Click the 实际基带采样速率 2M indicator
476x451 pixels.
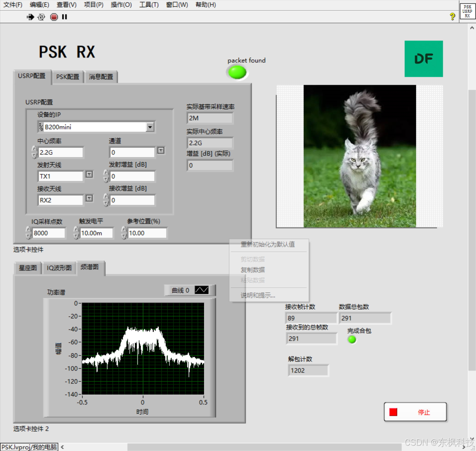tap(210, 118)
